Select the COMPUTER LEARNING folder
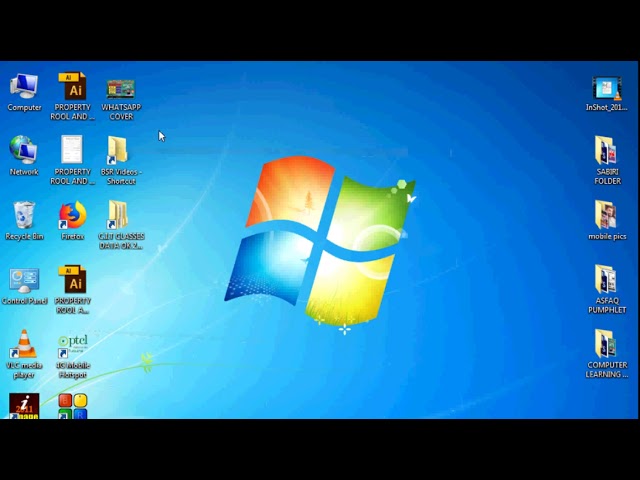Screen dimensions: 640x480 point(607,353)
